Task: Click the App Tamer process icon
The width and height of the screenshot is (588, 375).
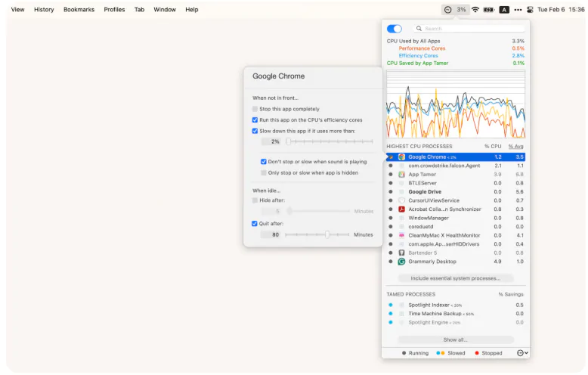Action: click(x=401, y=175)
